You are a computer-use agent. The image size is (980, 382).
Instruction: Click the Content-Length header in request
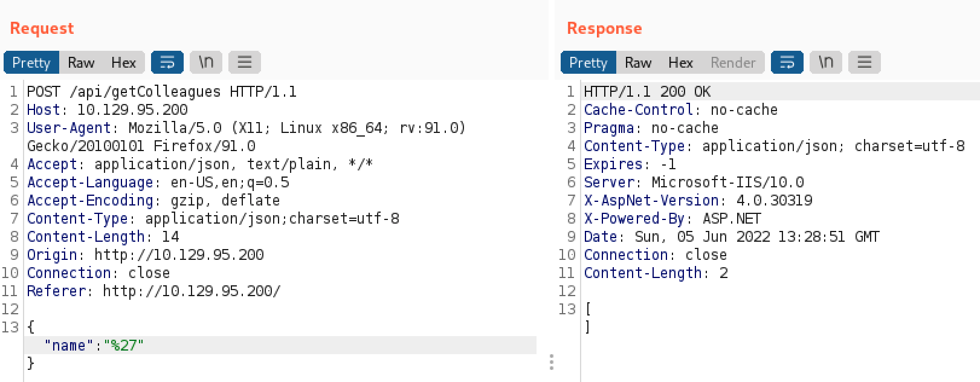[103, 237]
